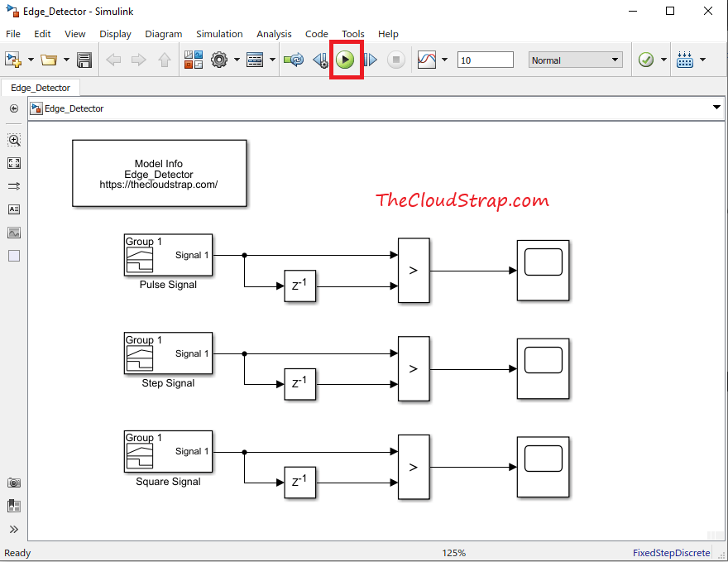728x562 pixels.
Task: Expand the breadcrumb dropdown arrow on the right
Action: click(716, 108)
